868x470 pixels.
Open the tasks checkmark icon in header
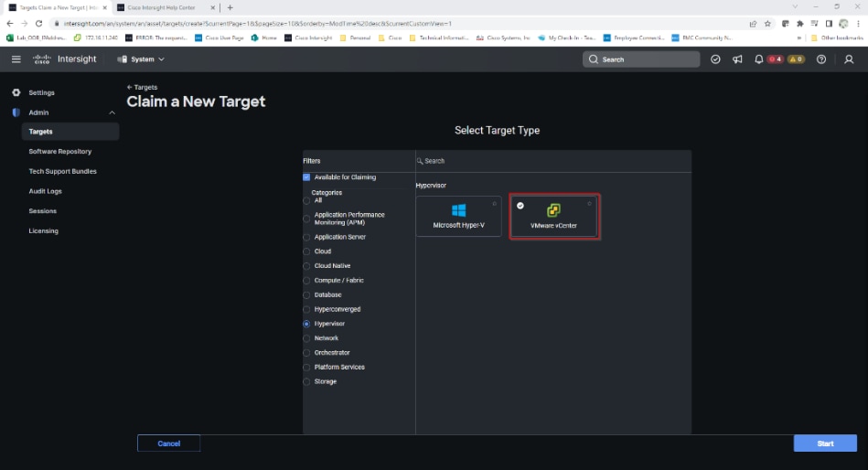point(715,59)
